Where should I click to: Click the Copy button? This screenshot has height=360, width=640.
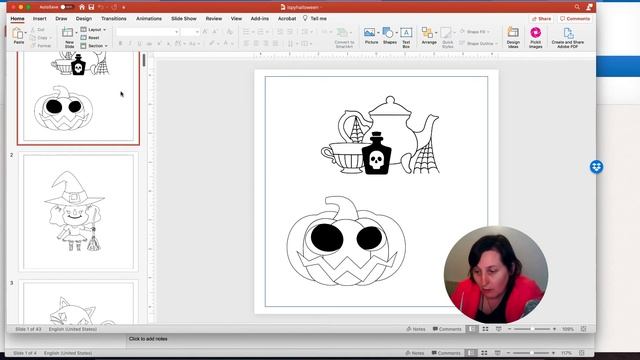(x=39, y=38)
